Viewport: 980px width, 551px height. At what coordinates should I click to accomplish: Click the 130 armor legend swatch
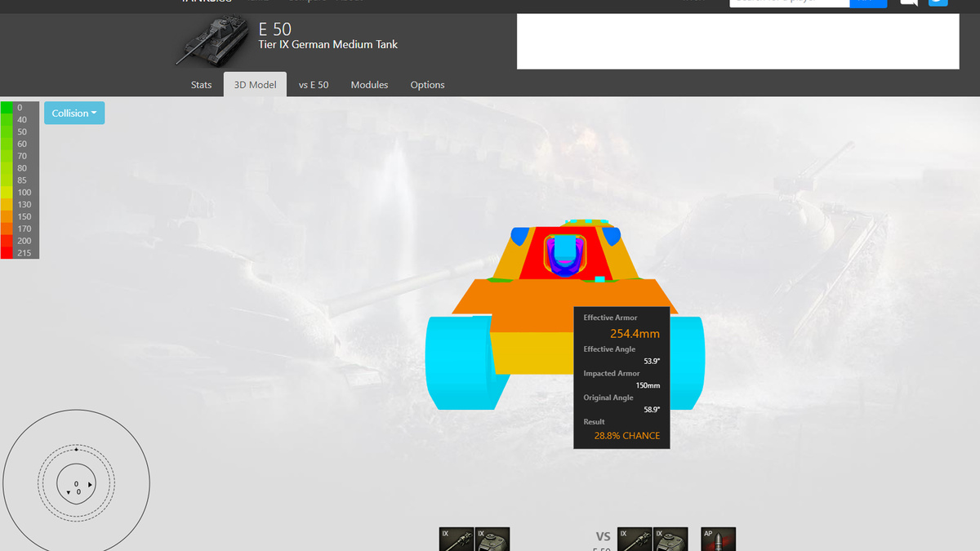7,205
